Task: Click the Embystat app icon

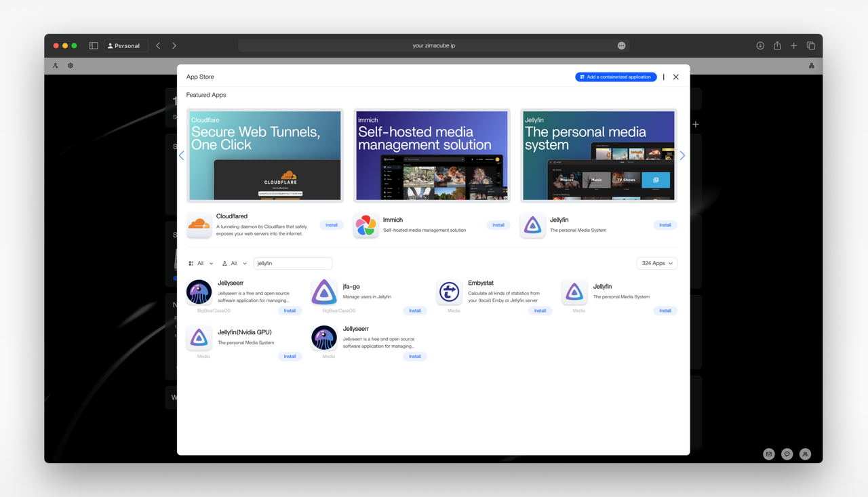Action: click(449, 292)
